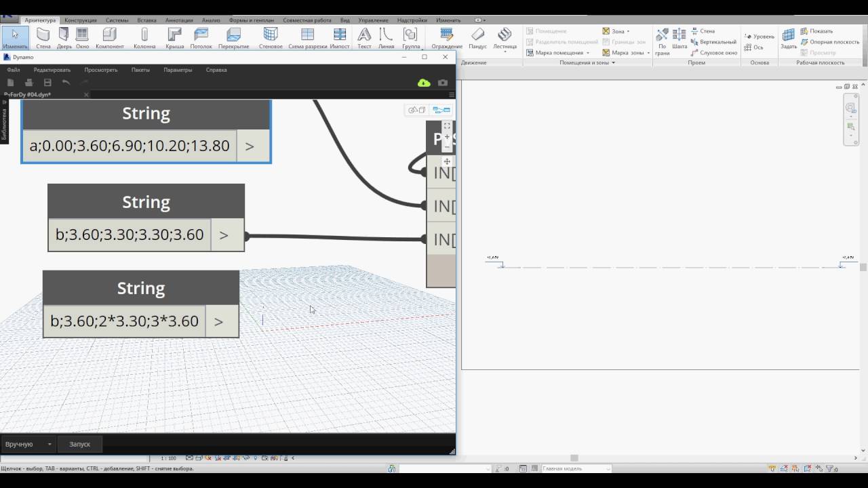The width and height of the screenshot is (868, 488).
Task: Open the Архитектура ribbon tab
Action: click(x=40, y=20)
